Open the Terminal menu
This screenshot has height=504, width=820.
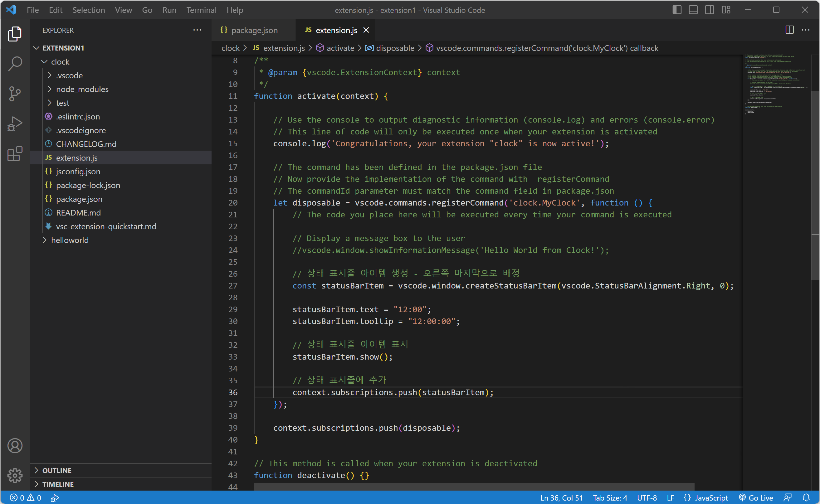201,10
